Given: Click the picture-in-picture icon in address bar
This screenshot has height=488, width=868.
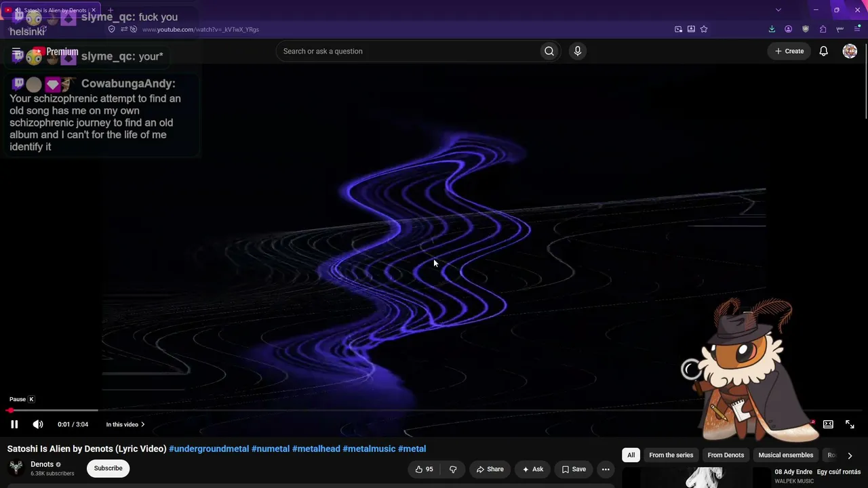Looking at the screenshot, I should click(678, 29).
